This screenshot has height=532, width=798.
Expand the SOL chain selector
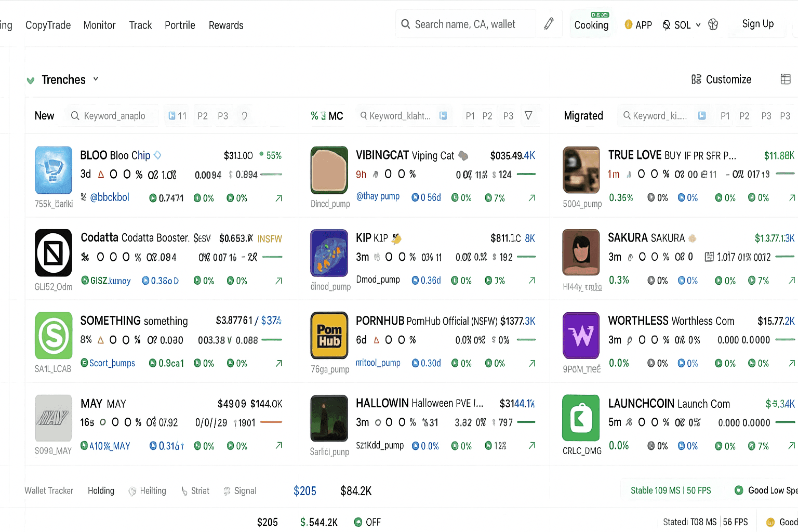coord(682,24)
